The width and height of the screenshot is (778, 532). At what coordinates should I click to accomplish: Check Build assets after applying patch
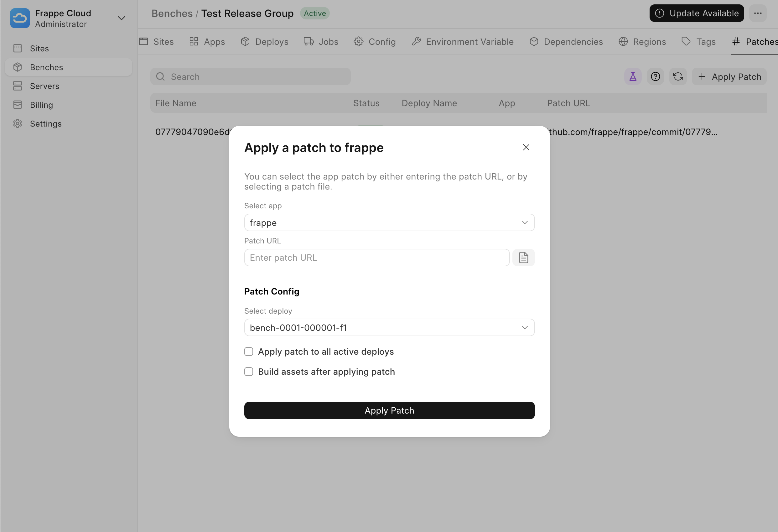(x=249, y=372)
